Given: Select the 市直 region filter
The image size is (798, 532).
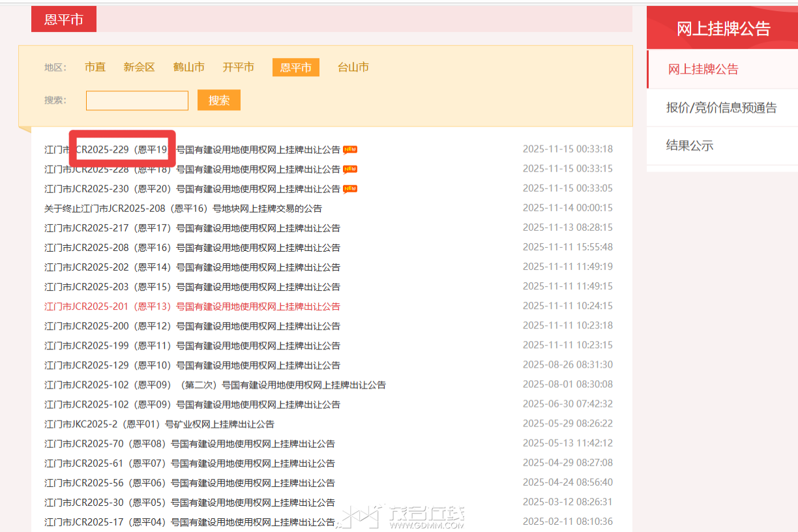Looking at the screenshot, I should tap(95, 66).
